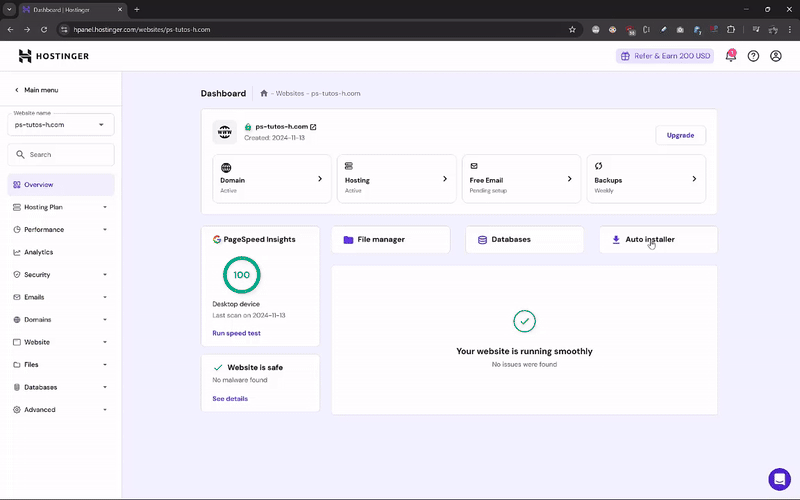This screenshot has height=500, width=800.
Task: Open the live chat bubble icon
Action: coord(779,479)
